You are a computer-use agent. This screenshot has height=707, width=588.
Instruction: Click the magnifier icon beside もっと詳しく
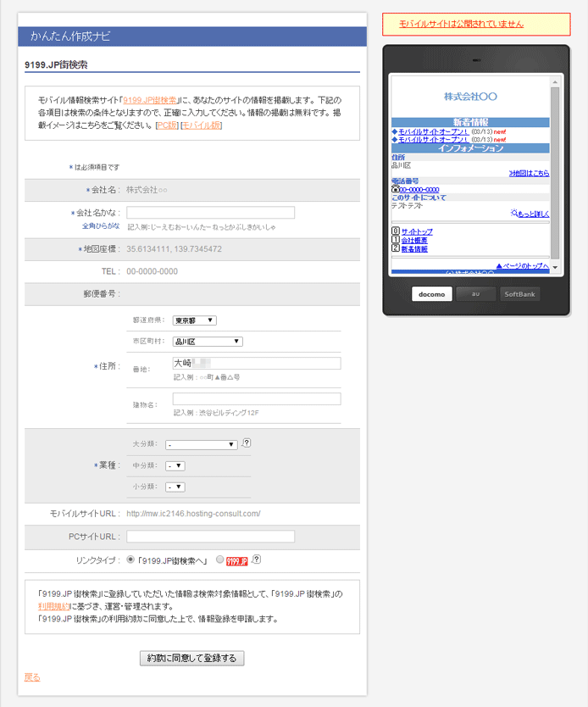click(x=514, y=213)
